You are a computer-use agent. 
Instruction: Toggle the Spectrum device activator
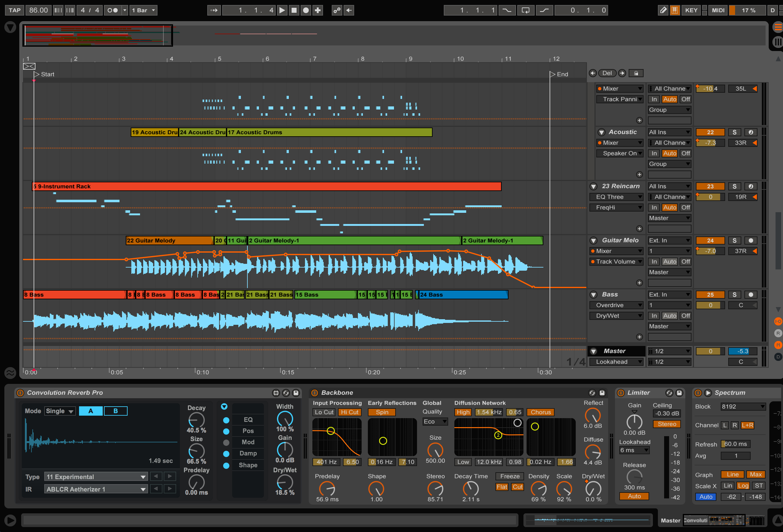pyautogui.click(x=698, y=393)
